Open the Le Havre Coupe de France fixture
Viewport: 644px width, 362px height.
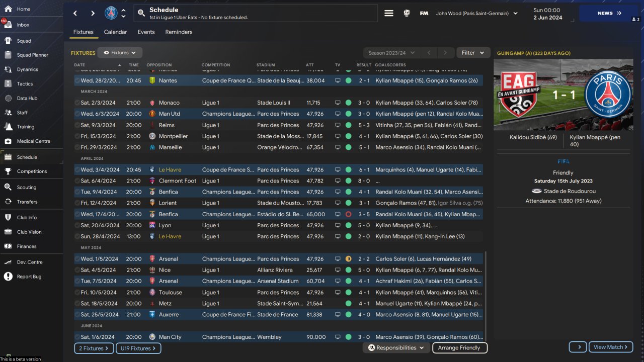coord(278,170)
